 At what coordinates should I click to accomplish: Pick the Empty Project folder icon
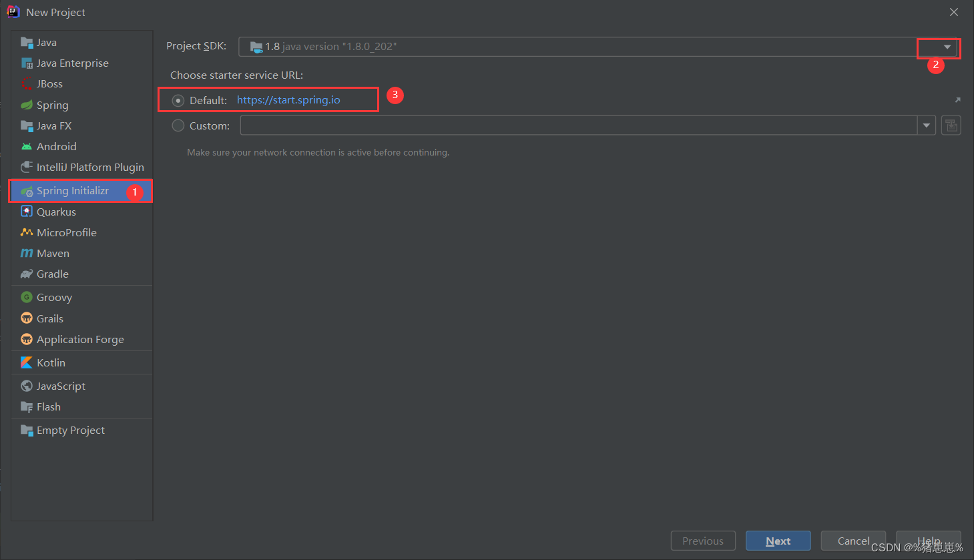tap(27, 431)
